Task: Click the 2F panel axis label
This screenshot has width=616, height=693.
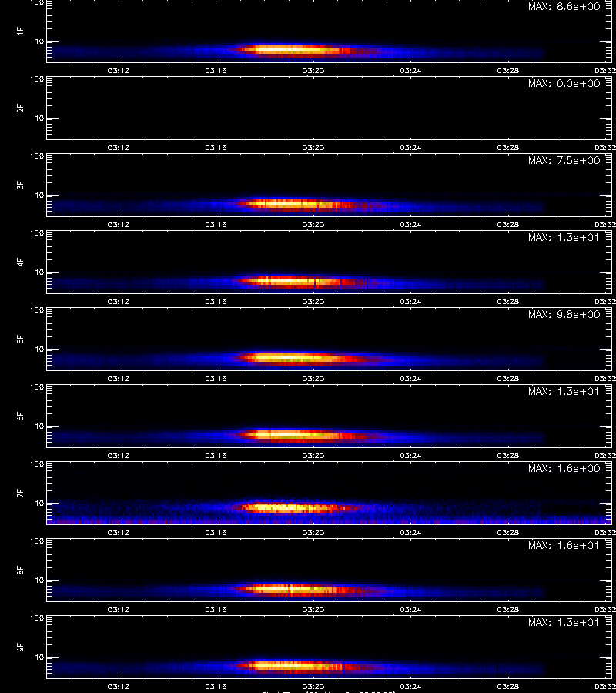Action: pos(20,109)
